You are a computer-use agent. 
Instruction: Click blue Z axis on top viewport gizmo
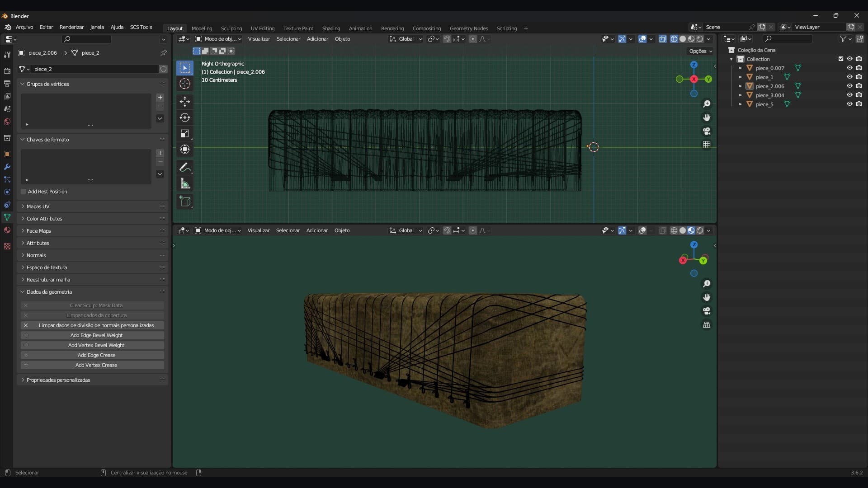[694, 65]
